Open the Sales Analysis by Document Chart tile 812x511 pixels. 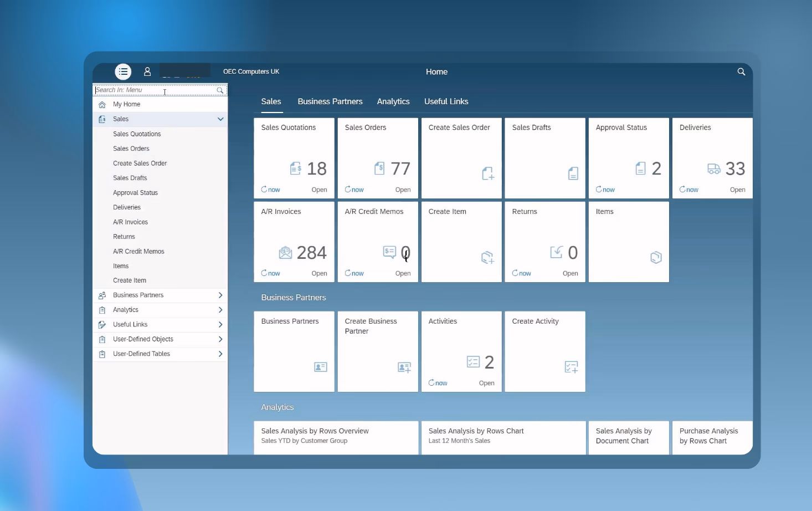coord(629,438)
